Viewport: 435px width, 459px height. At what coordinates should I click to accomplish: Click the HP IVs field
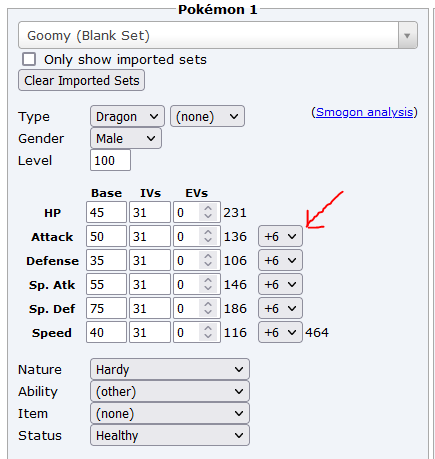pyautogui.click(x=150, y=212)
